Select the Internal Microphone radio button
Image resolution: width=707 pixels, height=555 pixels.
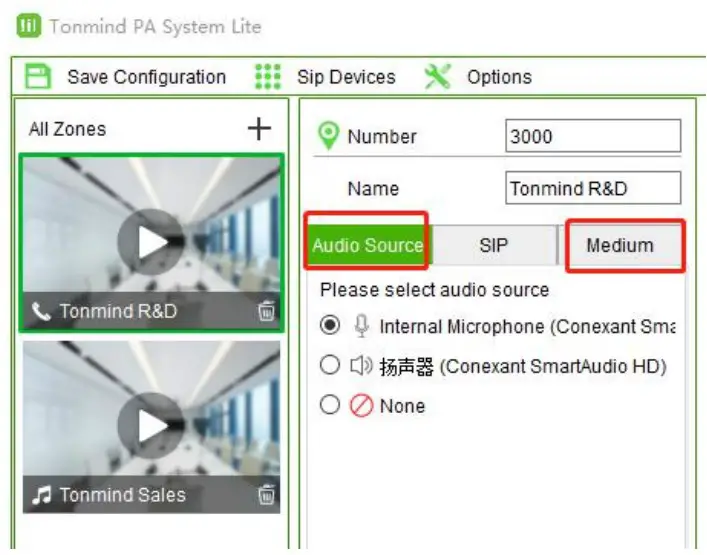(x=330, y=325)
